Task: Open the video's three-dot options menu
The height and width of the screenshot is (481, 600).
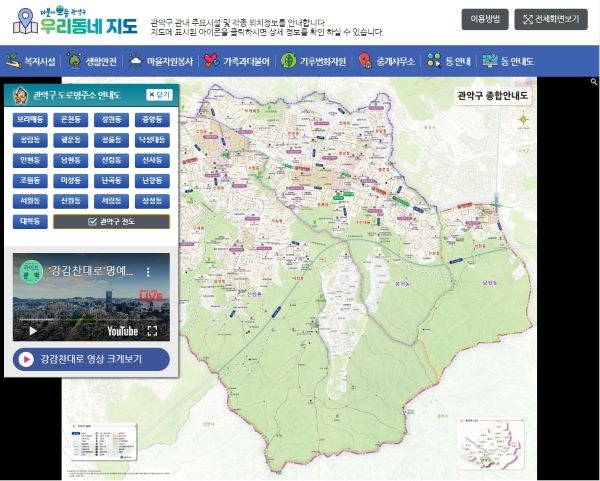Action: coord(152,271)
